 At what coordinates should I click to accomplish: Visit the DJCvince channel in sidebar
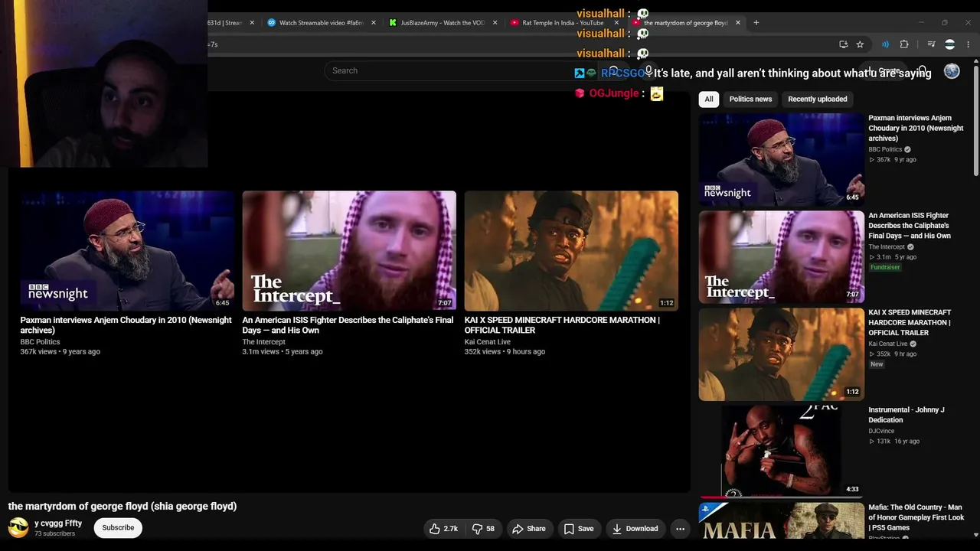881,431
